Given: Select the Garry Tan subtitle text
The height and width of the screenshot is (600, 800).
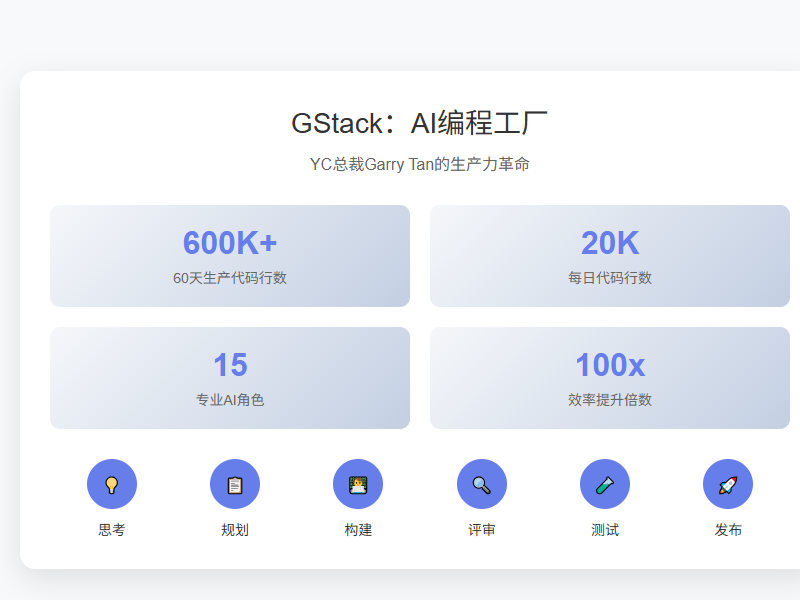Looking at the screenshot, I should pos(423,163).
